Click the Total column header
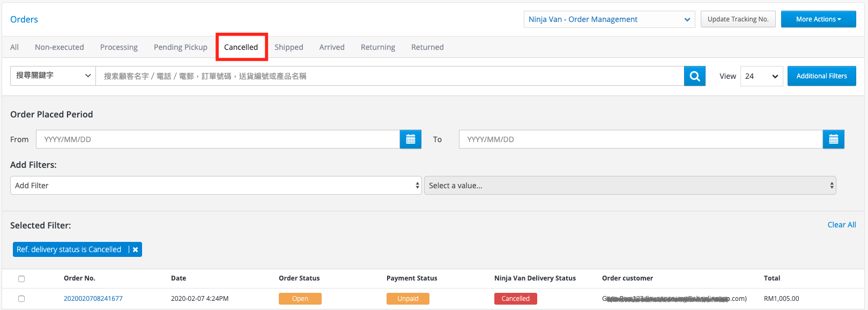 pos(772,278)
